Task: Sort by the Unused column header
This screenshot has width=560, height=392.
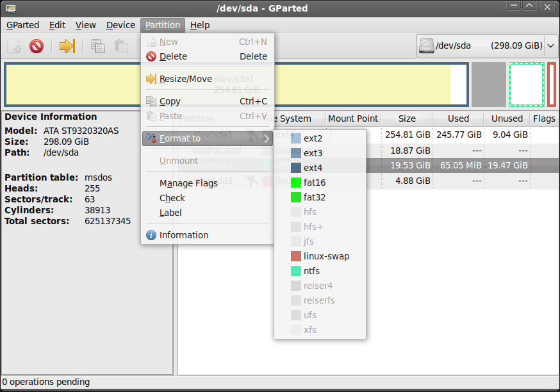Action: [x=507, y=118]
